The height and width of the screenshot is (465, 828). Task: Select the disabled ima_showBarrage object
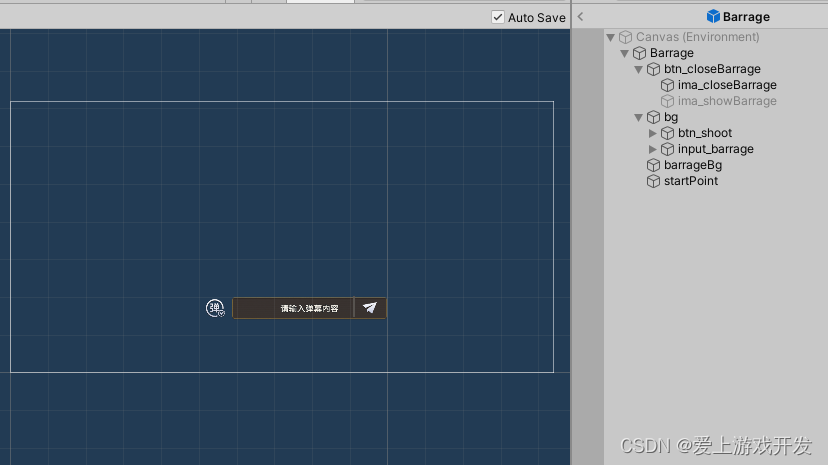click(727, 101)
